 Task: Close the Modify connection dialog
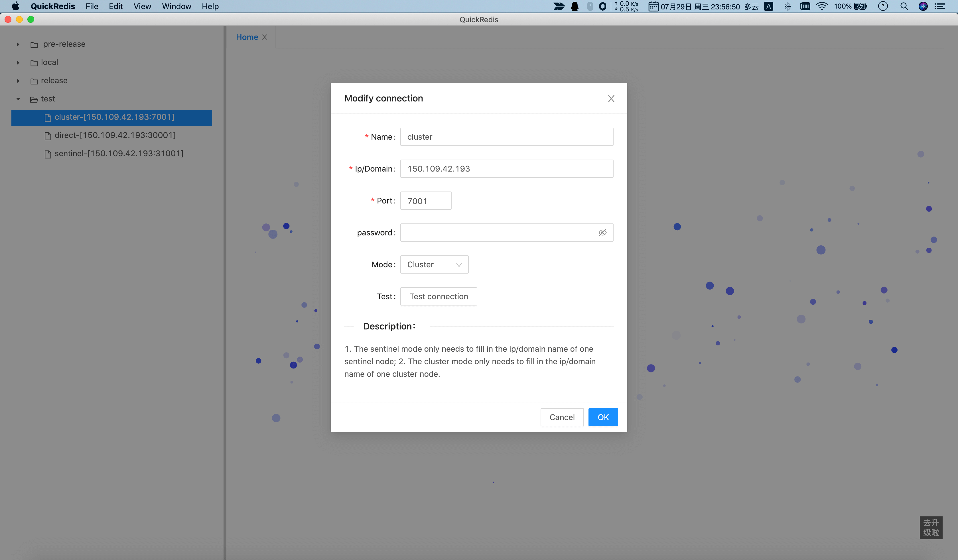[611, 98]
